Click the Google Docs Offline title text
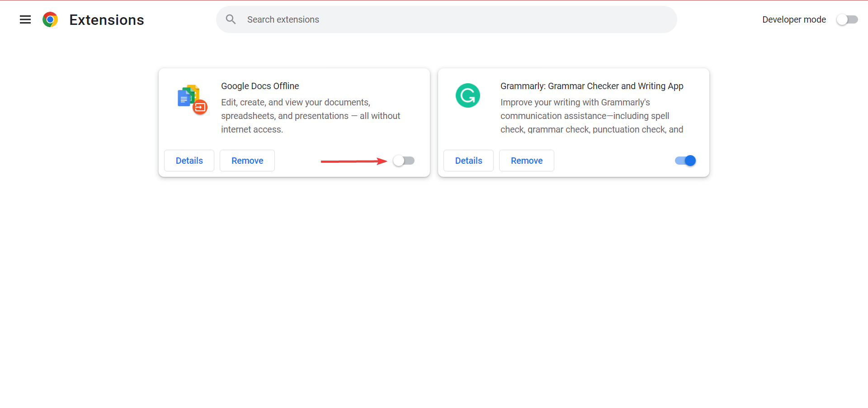This screenshot has height=408, width=868. pos(260,86)
